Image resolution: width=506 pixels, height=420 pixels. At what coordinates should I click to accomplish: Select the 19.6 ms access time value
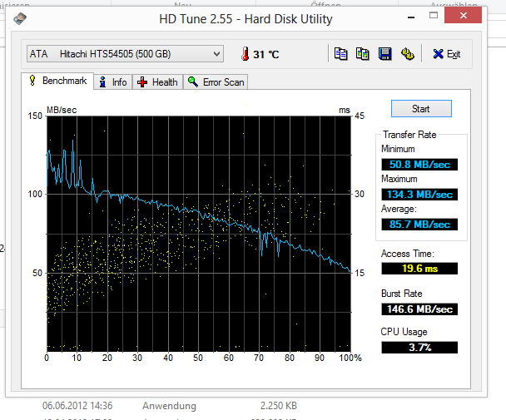[x=419, y=269]
